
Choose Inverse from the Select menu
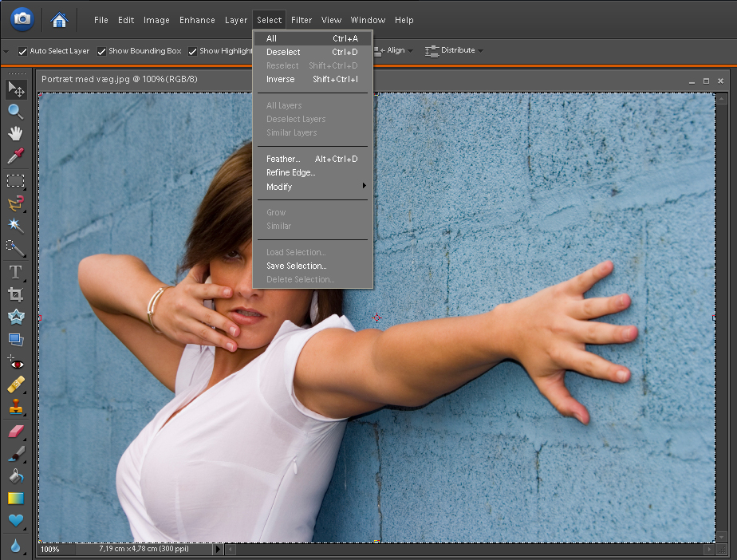pyautogui.click(x=281, y=79)
